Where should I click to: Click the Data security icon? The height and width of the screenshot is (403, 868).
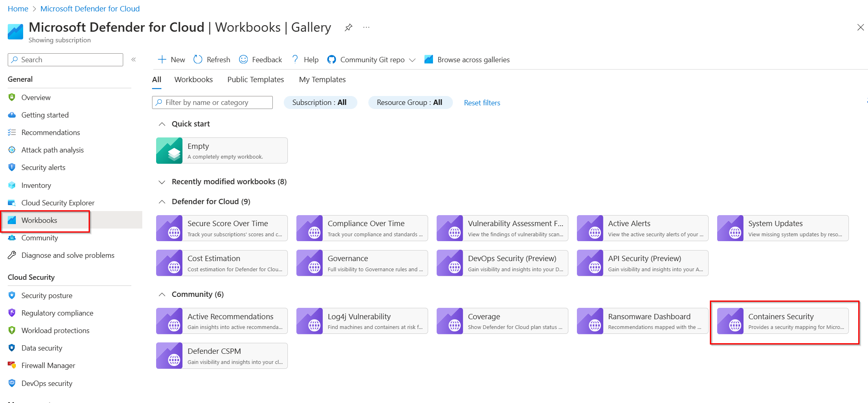click(12, 348)
